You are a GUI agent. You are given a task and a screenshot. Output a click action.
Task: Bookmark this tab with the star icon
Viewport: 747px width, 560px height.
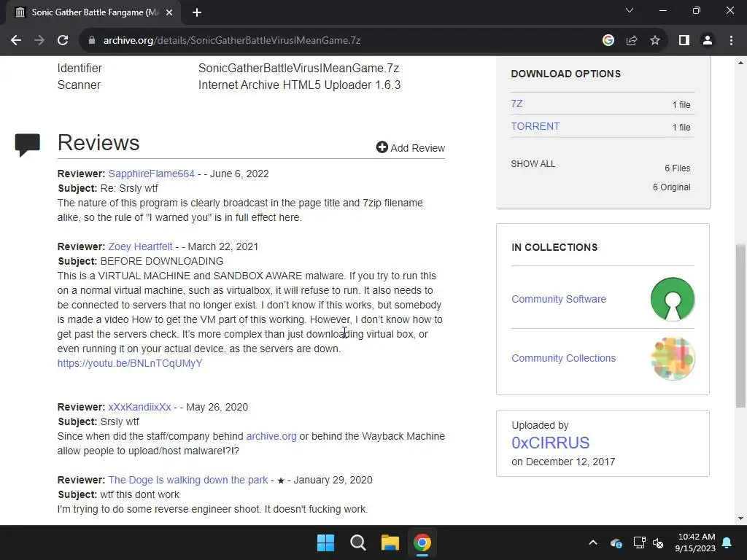[x=655, y=41]
